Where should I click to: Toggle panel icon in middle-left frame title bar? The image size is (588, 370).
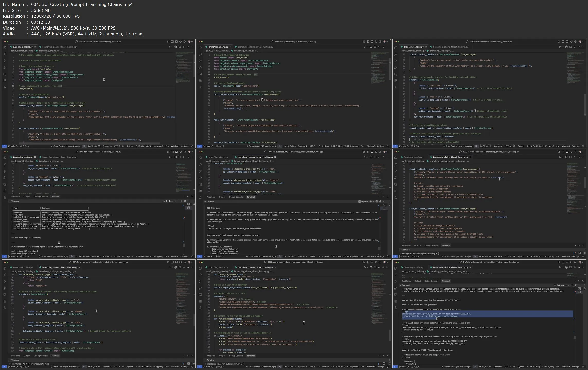[x=176, y=152]
